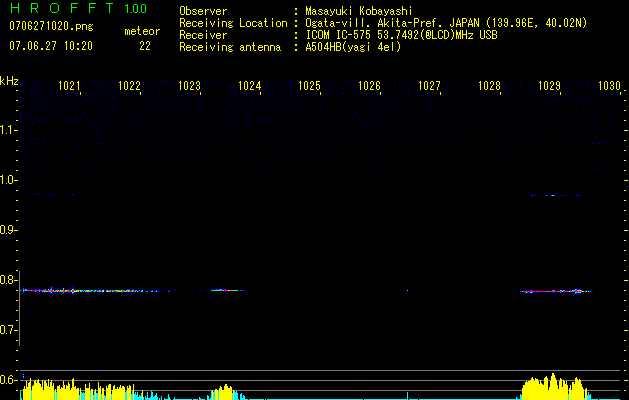This screenshot has height=400, width=629.
Task: Click the strong echo trace near 1029
Action: 554,291
